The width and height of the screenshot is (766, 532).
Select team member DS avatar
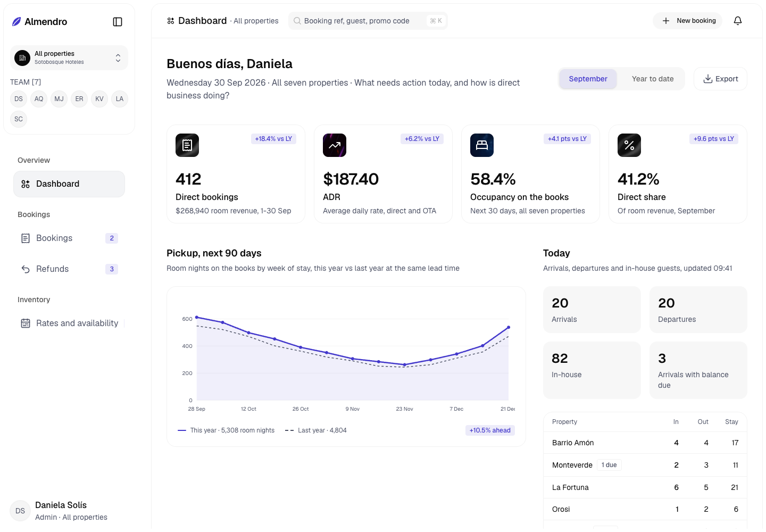19,99
